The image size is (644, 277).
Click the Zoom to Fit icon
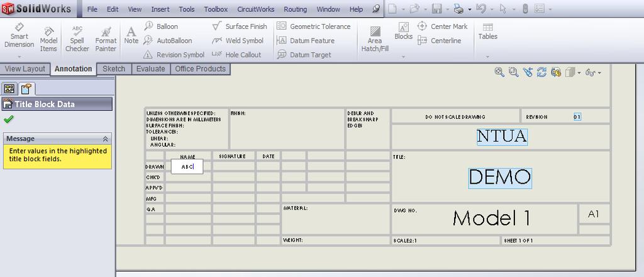[x=499, y=72]
